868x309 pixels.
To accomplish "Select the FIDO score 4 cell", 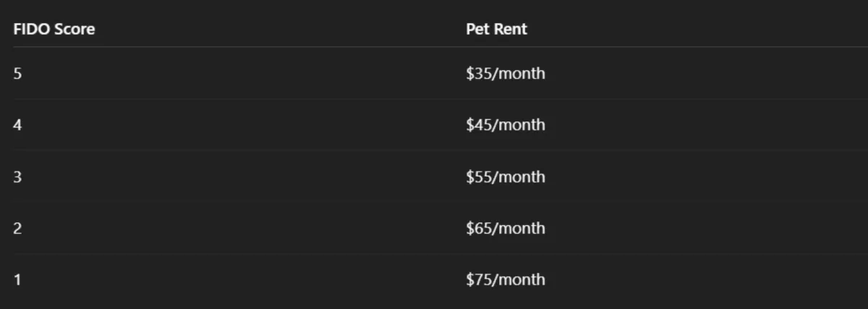I will (17, 124).
